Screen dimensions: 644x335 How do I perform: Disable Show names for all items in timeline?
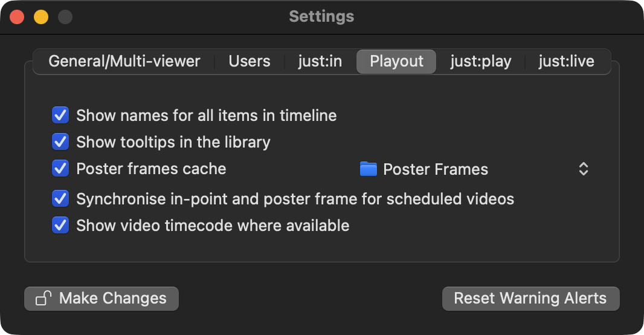point(60,115)
